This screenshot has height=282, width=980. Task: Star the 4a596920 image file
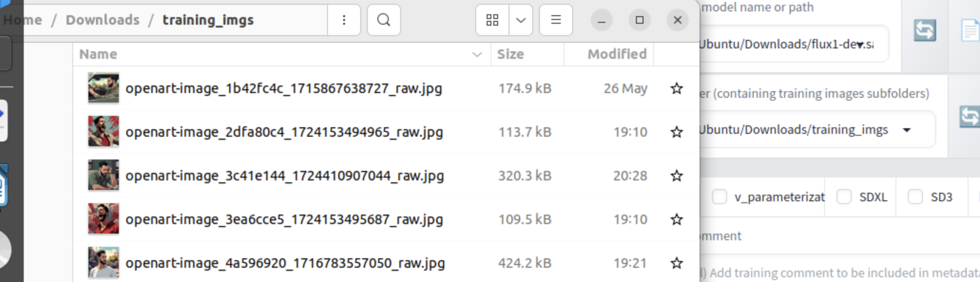(x=676, y=263)
